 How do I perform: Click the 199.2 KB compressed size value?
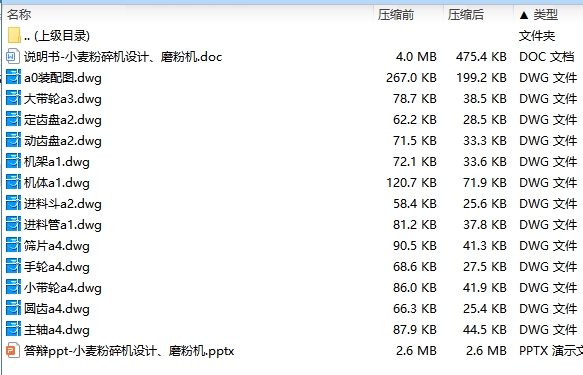click(481, 77)
